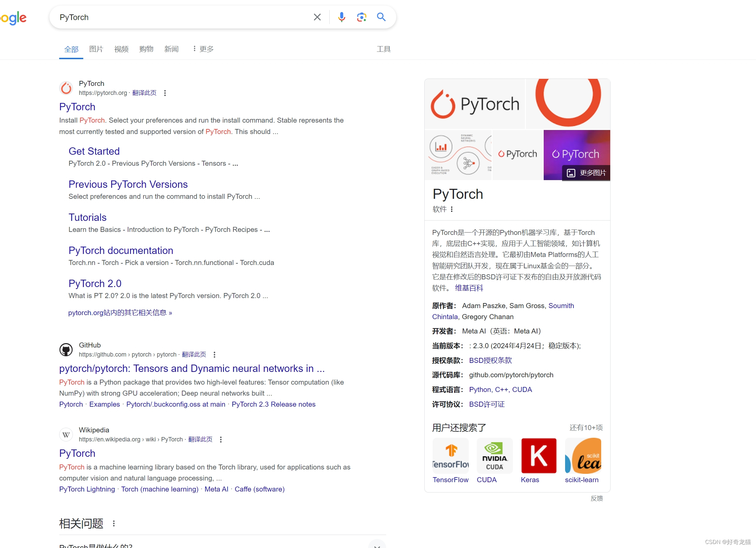Open the 维基百科 source link
Image resolution: width=756 pixels, height=548 pixels.
tap(469, 288)
